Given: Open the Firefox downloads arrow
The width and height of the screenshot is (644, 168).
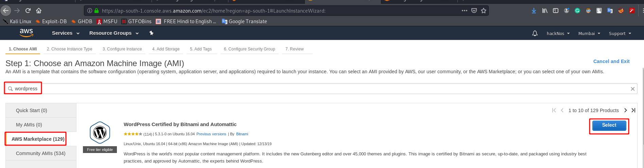Looking at the screenshot, I should [x=534, y=11].
